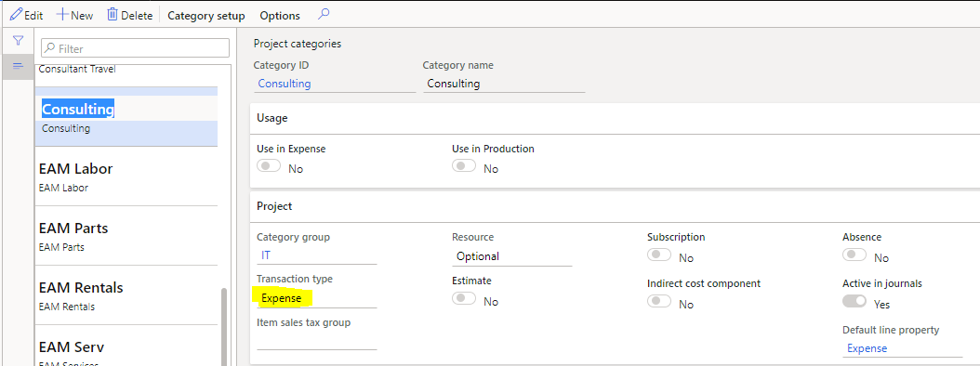Open the Resource Optional dropdown
980x366 pixels.
click(512, 256)
